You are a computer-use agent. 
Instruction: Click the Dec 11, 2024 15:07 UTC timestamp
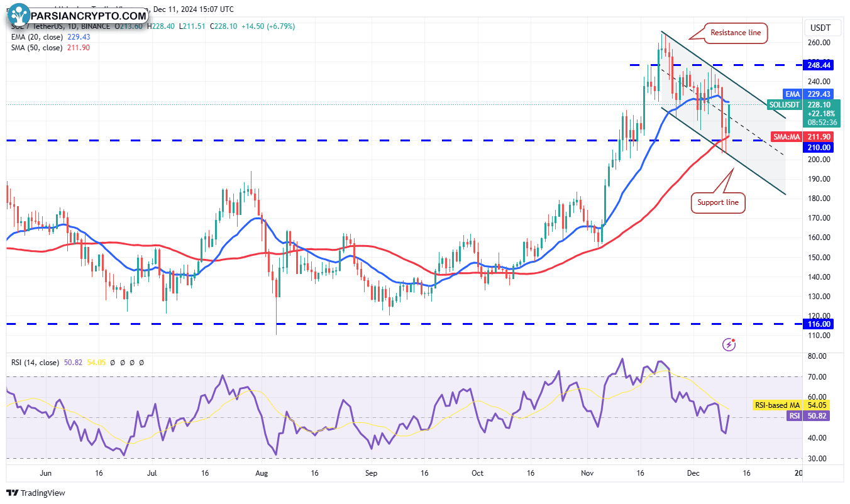coord(193,9)
